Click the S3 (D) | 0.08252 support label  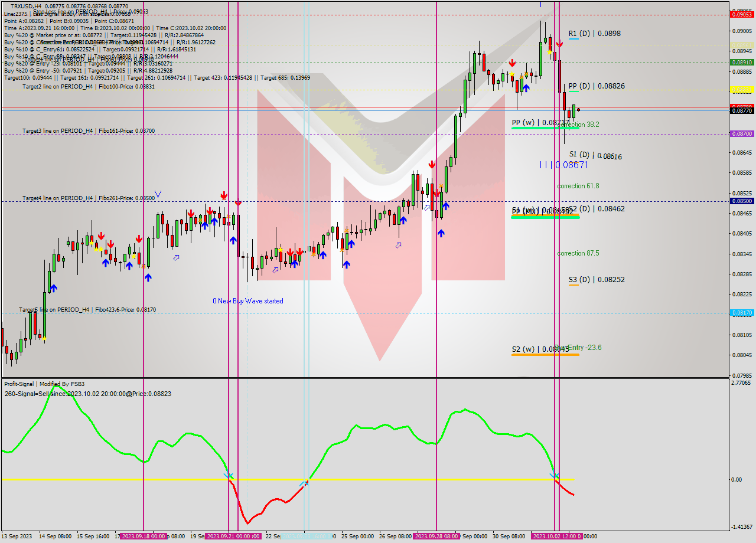(597, 279)
